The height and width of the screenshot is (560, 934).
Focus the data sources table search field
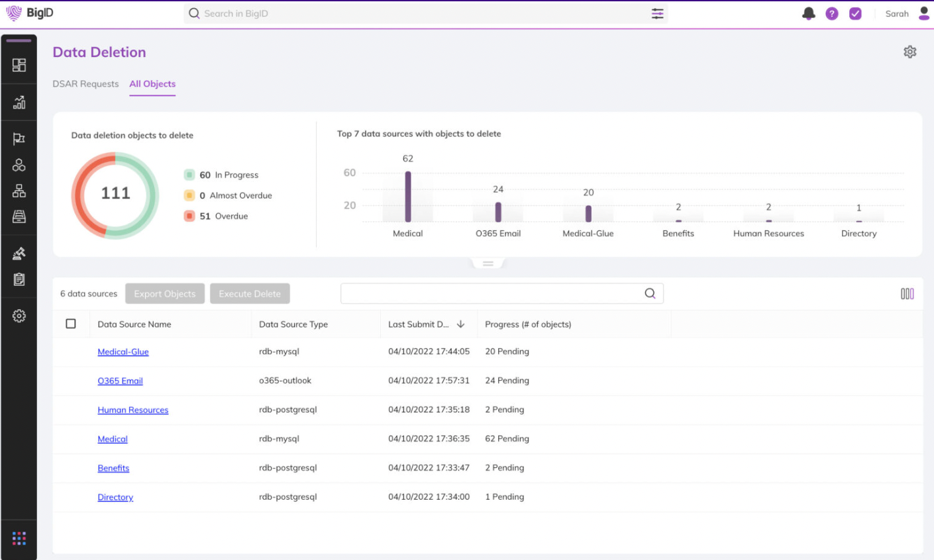501,293
